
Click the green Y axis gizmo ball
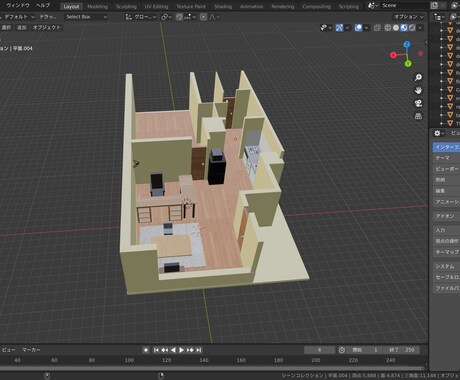(x=408, y=63)
